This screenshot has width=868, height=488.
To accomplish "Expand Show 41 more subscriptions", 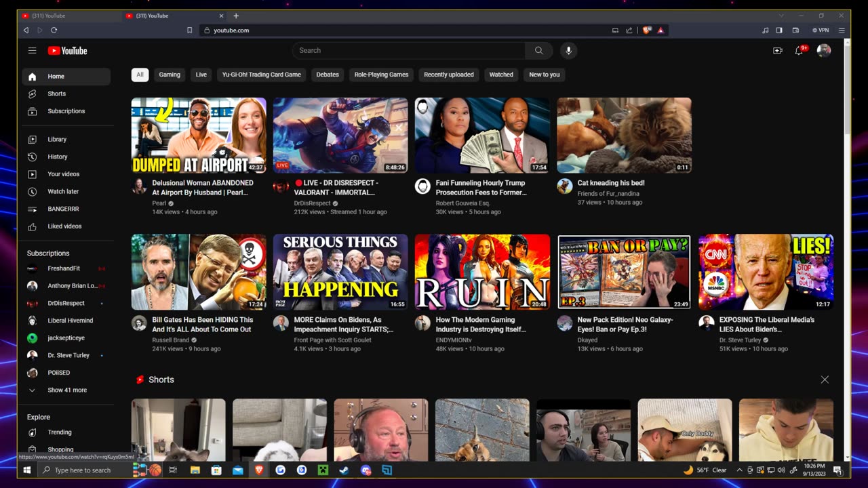I will pos(66,390).
